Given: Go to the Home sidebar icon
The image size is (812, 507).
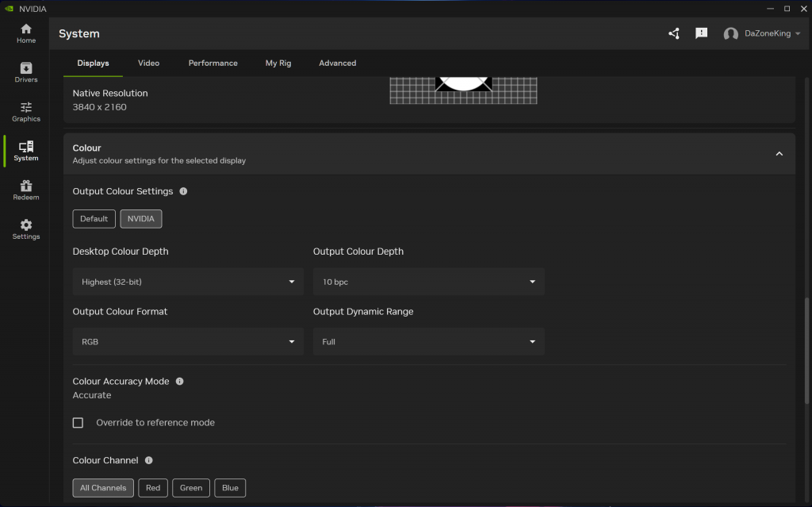Looking at the screenshot, I should pos(26,33).
